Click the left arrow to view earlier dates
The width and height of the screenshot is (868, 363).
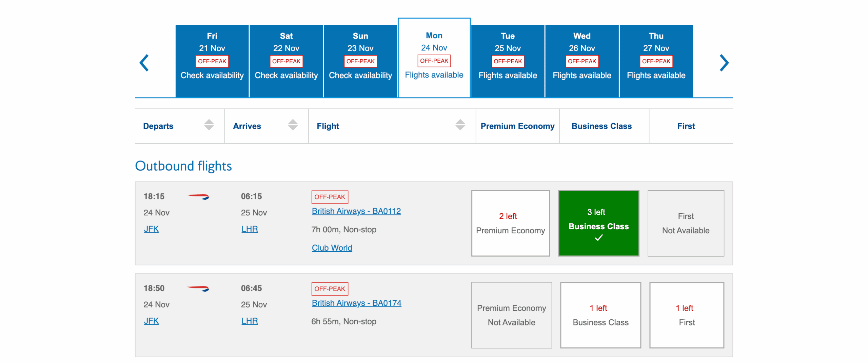tap(144, 63)
